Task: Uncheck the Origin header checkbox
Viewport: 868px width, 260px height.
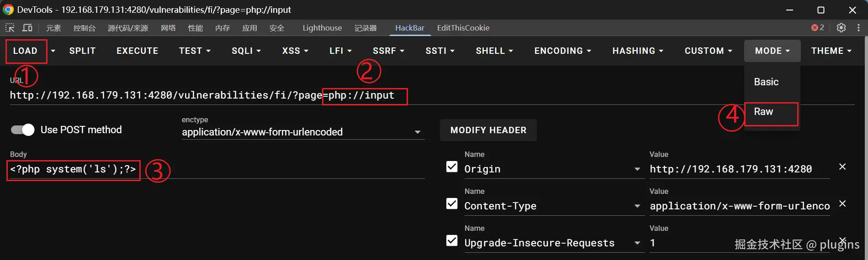Action: pyautogui.click(x=452, y=167)
